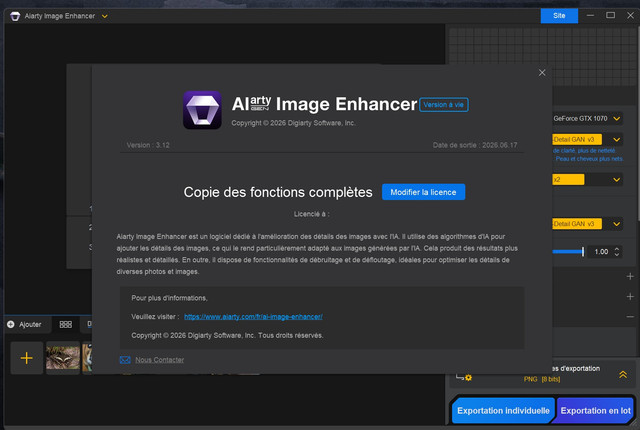Collapse the export settings double chevron

tap(623, 374)
